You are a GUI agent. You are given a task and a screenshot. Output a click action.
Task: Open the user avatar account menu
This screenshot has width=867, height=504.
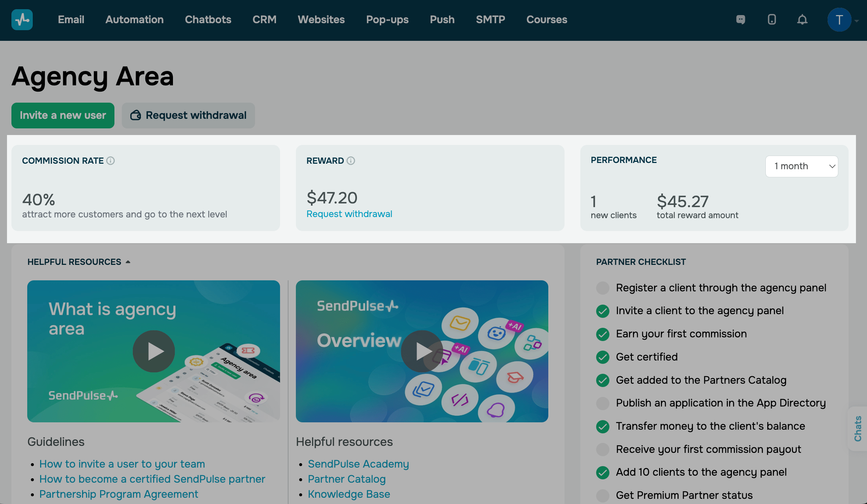pos(839,20)
